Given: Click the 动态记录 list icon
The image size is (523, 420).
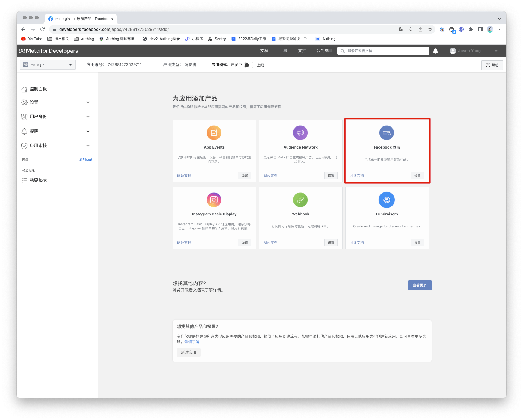Looking at the screenshot, I should [24, 180].
